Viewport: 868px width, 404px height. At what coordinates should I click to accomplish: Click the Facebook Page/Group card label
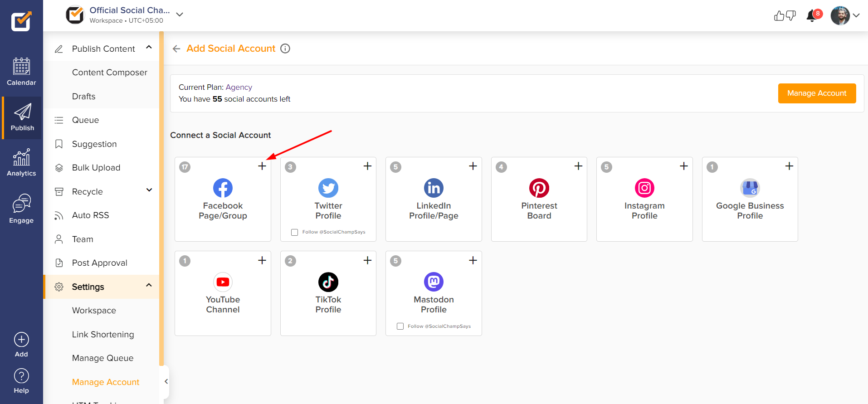[223, 211]
